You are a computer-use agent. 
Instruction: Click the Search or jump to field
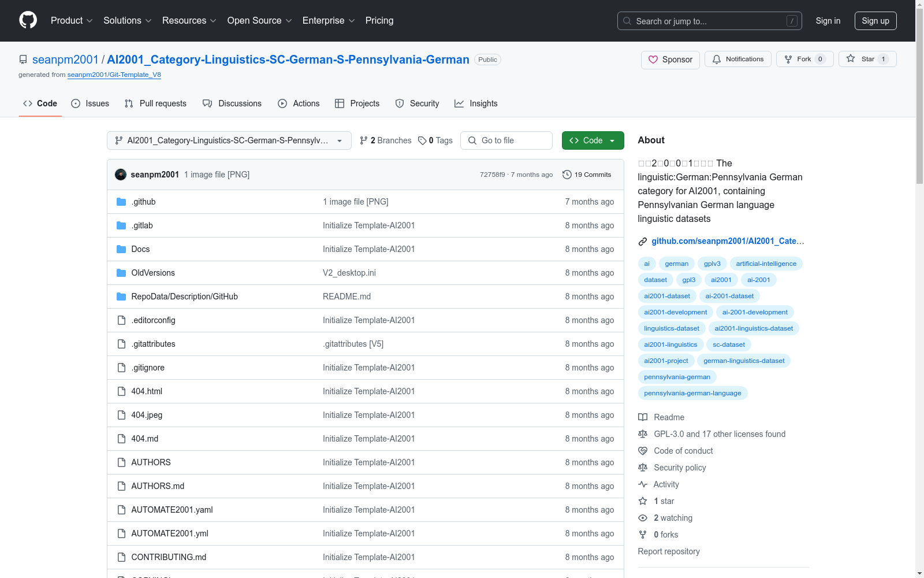point(710,21)
